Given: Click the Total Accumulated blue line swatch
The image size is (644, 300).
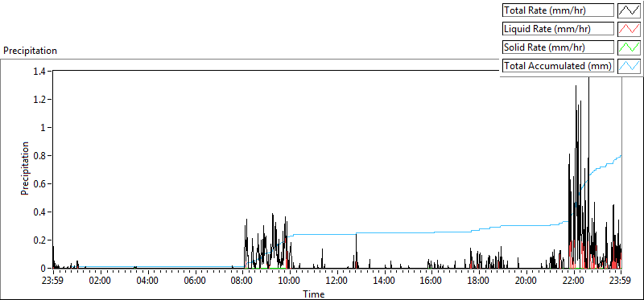Looking at the screenshot, I should pyautogui.click(x=629, y=66).
